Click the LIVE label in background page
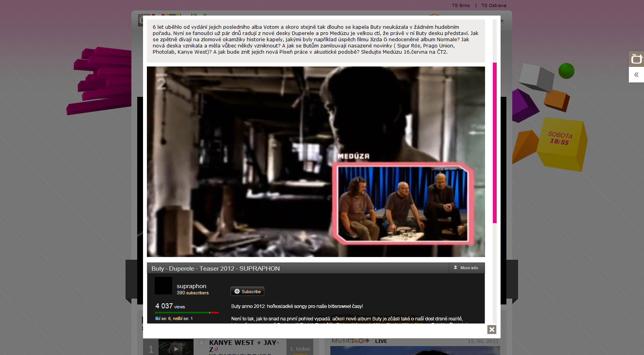This screenshot has height=355, width=644. (x=381, y=341)
